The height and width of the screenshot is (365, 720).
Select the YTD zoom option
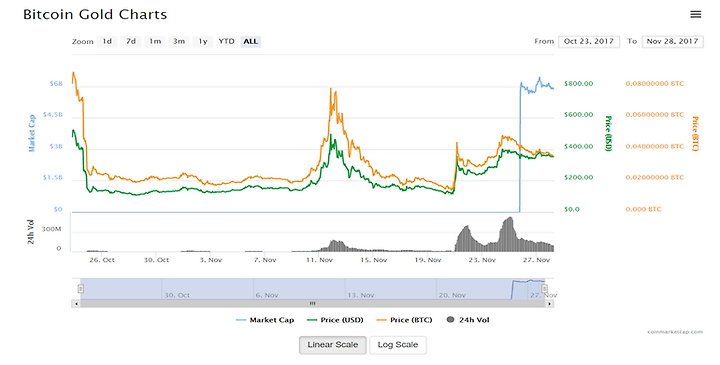[226, 41]
